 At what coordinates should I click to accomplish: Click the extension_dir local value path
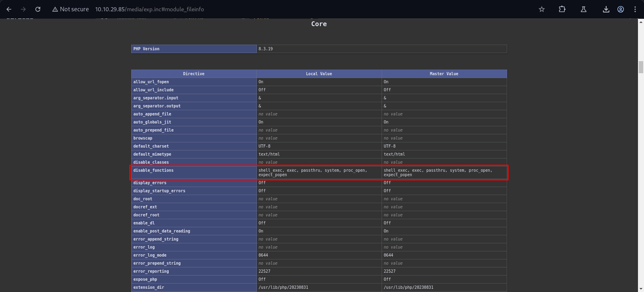point(283,288)
